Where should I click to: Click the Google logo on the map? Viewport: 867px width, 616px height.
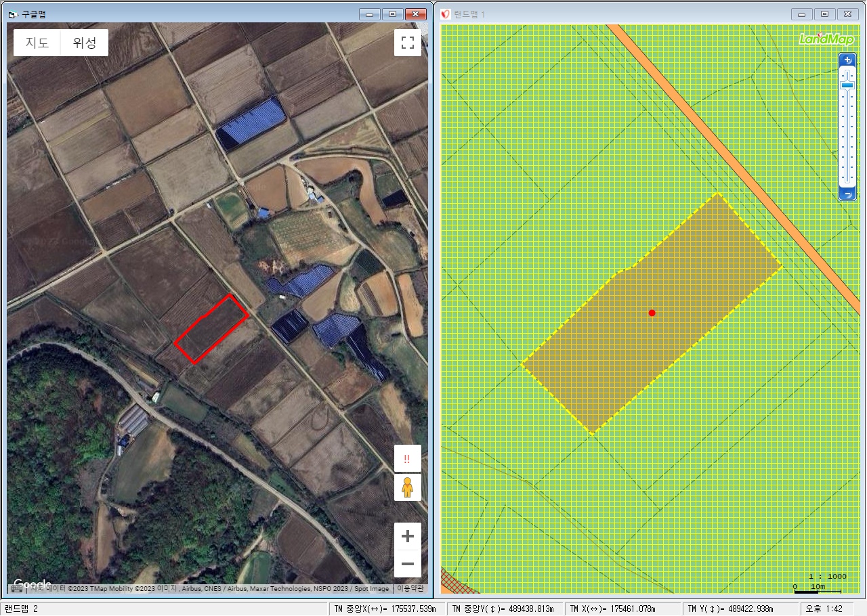pyautogui.click(x=32, y=584)
